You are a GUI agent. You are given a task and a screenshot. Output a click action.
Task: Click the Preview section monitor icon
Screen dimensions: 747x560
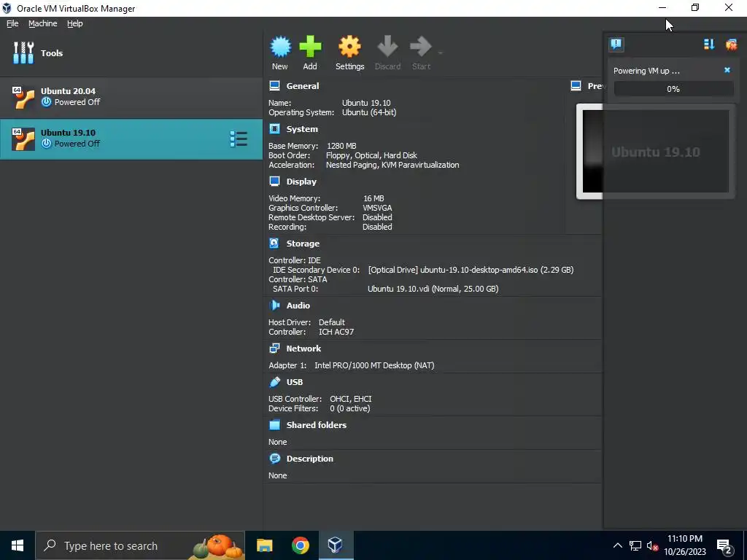click(576, 86)
